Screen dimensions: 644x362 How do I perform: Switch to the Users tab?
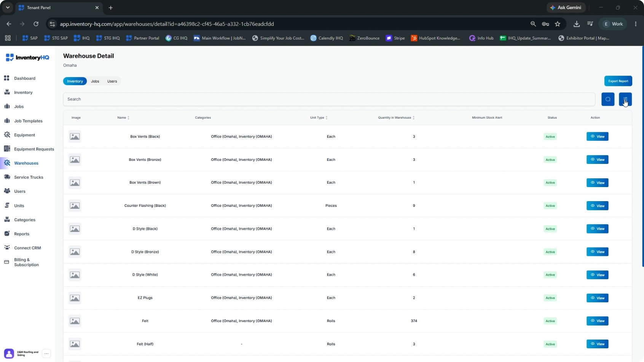(x=112, y=81)
